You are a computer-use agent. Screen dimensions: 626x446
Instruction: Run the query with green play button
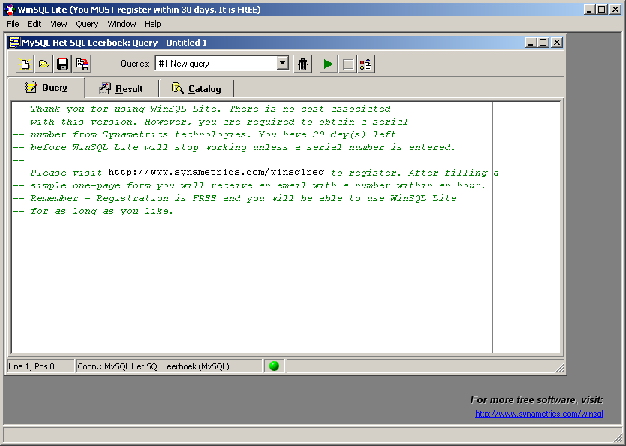pyautogui.click(x=328, y=64)
